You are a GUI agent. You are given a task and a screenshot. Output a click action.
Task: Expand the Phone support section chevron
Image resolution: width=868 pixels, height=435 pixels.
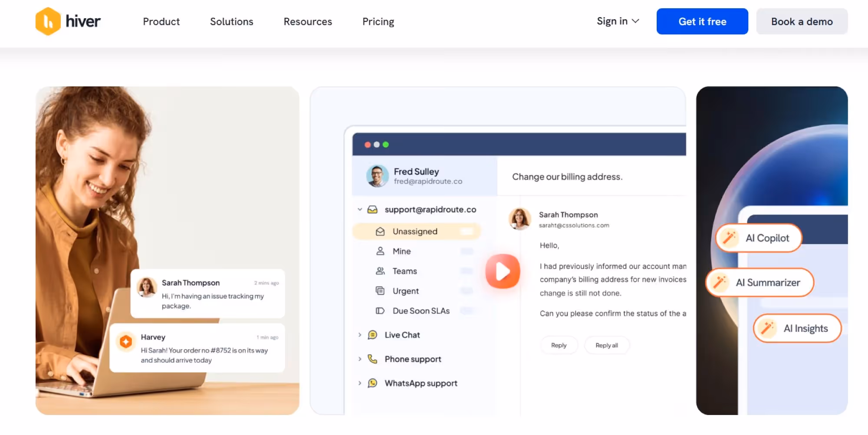pos(360,359)
